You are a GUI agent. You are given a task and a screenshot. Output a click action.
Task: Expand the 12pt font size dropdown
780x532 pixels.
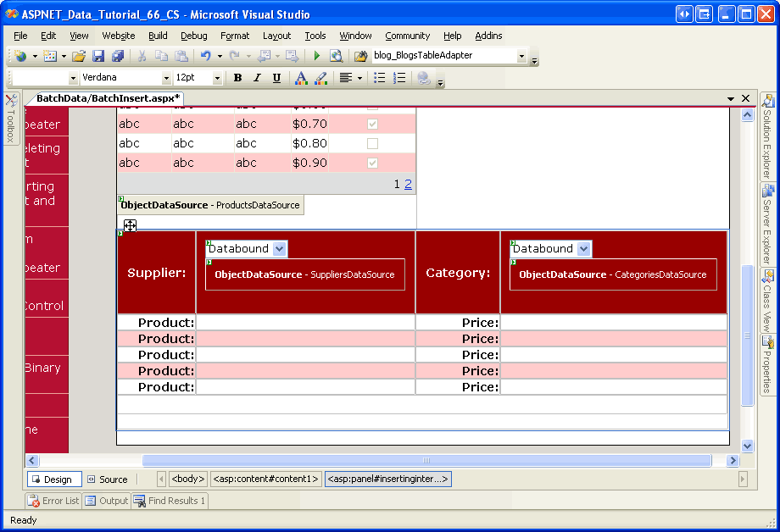point(217,78)
